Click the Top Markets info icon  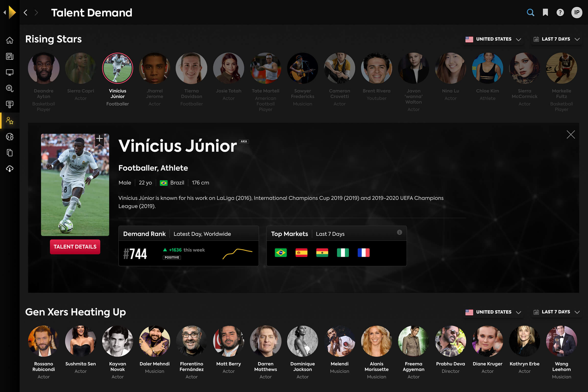click(x=400, y=232)
